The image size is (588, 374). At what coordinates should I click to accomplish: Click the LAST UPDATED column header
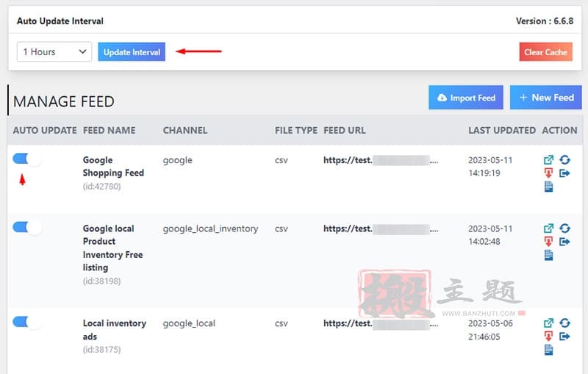point(502,130)
